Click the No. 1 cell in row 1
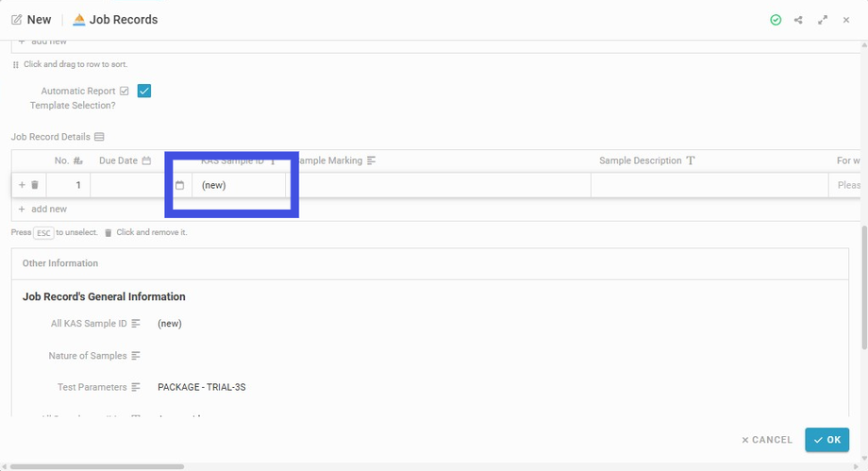This screenshot has height=471, width=868. (69, 185)
